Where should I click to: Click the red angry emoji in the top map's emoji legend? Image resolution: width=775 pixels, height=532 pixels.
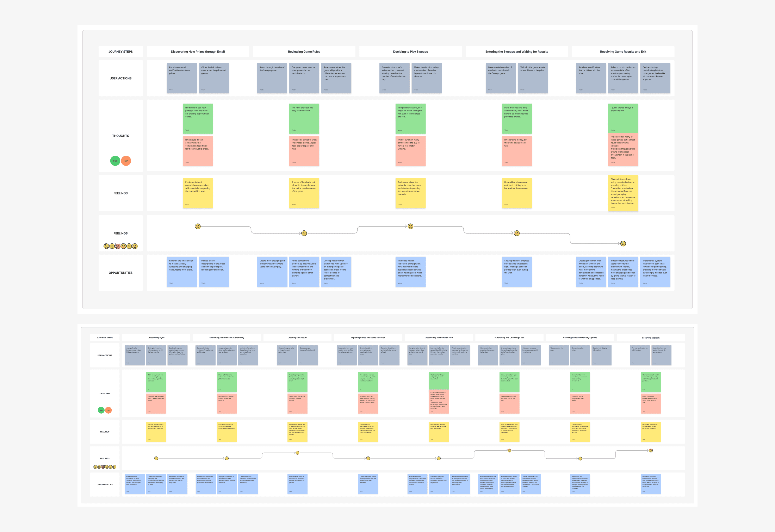tap(118, 246)
